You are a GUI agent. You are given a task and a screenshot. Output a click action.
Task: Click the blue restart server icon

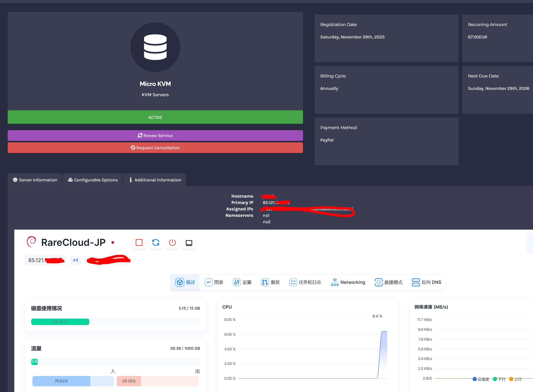click(x=156, y=242)
